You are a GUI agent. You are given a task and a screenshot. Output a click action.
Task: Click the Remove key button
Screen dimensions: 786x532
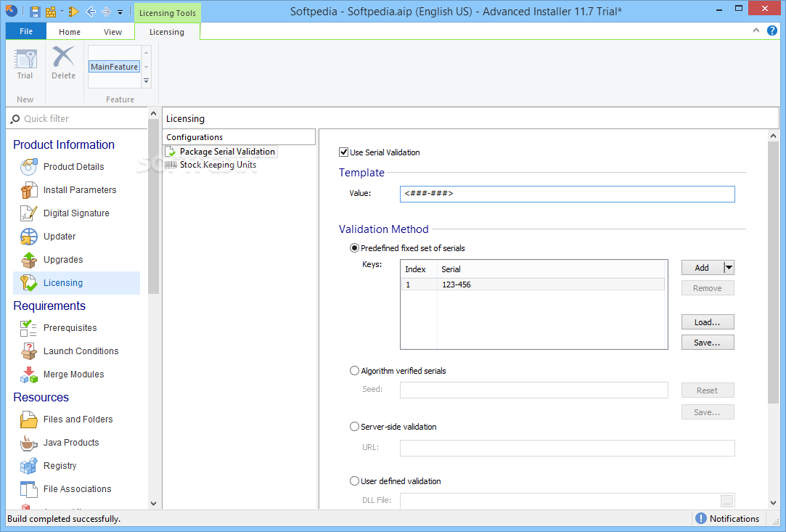708,288
